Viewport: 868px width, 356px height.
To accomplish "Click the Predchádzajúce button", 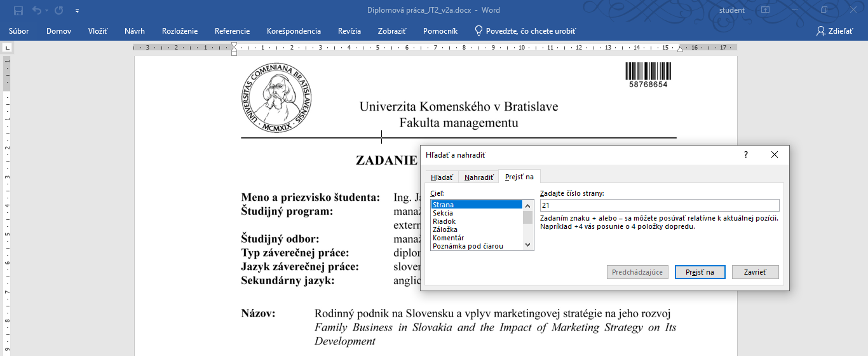I will (637, 272).
